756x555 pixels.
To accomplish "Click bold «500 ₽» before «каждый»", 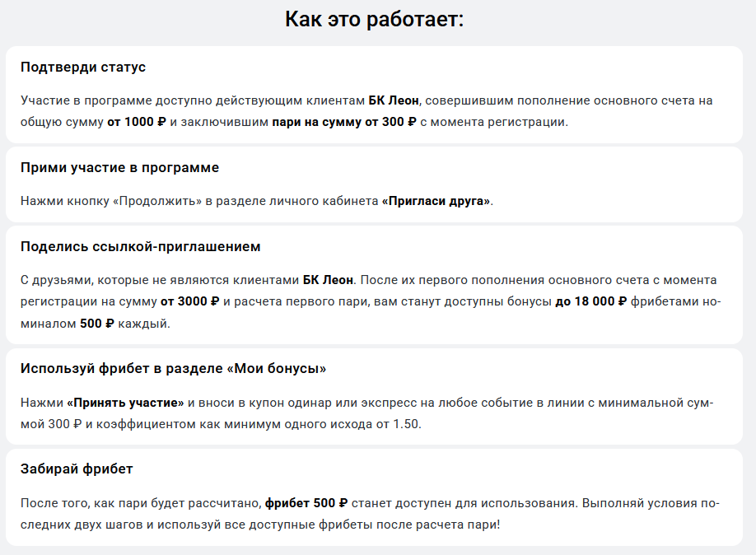I will click(97, 324).
